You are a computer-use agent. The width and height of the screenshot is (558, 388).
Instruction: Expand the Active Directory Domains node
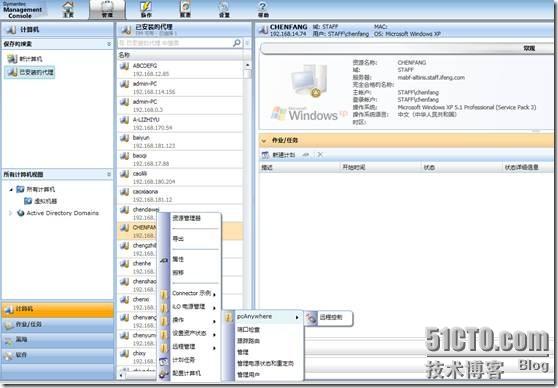(10, 213)
